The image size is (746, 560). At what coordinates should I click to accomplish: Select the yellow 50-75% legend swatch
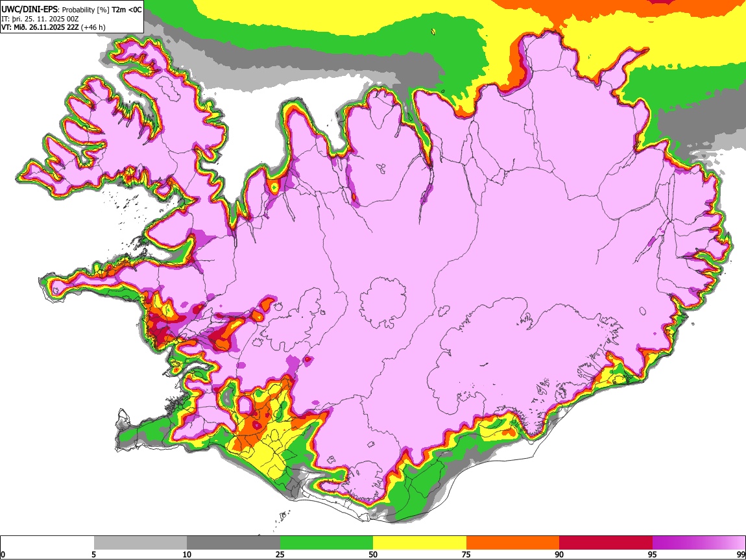(420, 543)
